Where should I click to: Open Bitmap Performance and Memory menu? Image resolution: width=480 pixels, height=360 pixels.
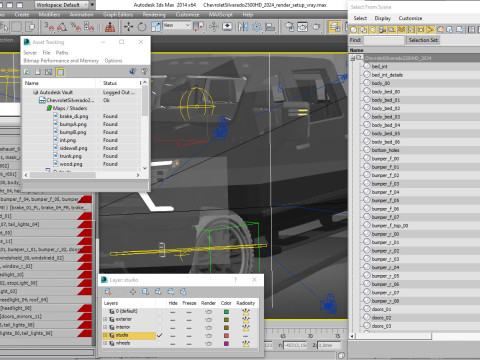[61, 61]
